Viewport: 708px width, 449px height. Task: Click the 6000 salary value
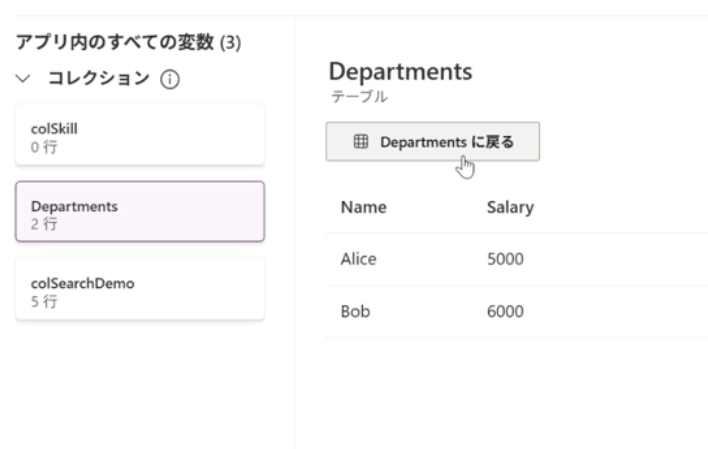(x=505, y=312)
